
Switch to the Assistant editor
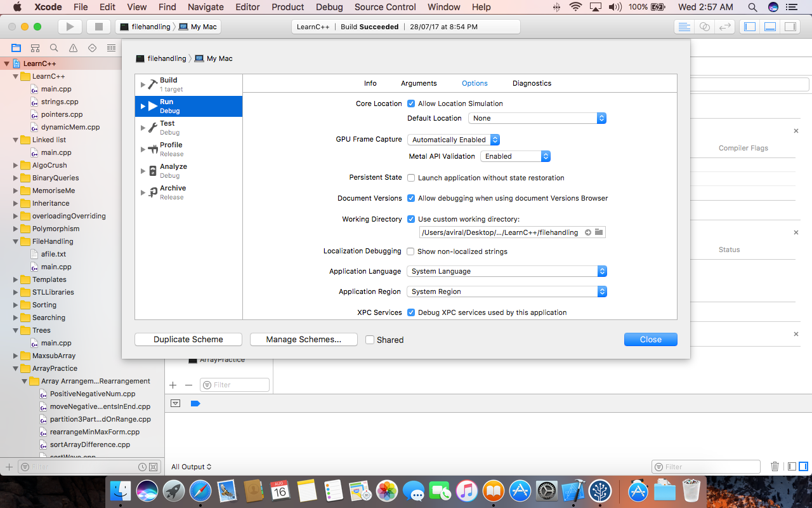[x=705, y=27]
